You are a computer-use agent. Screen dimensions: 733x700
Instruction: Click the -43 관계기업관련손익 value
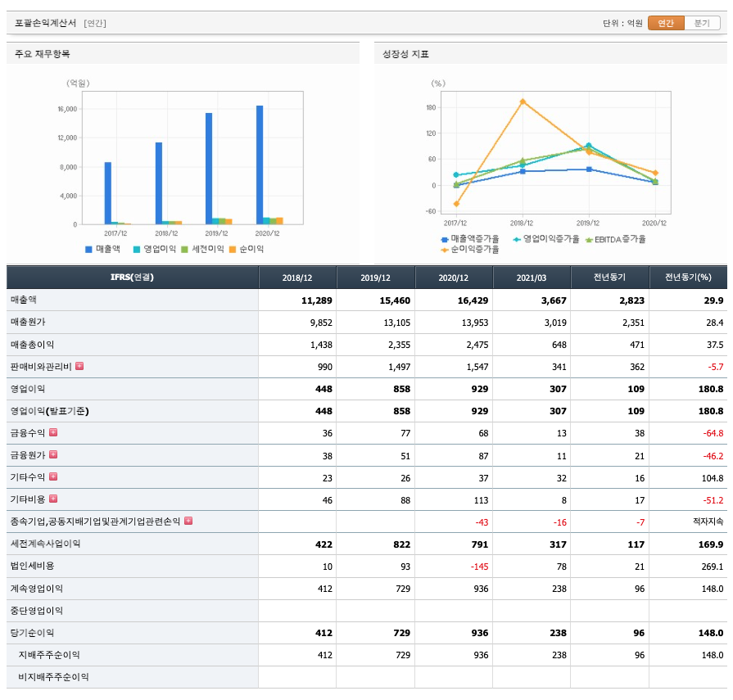coord(482,522)
